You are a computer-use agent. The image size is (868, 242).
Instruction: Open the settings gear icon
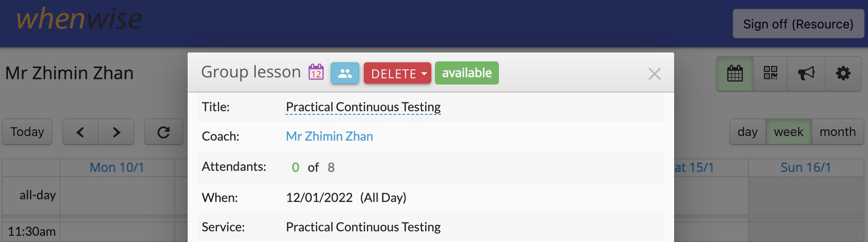tap(843, 73)
